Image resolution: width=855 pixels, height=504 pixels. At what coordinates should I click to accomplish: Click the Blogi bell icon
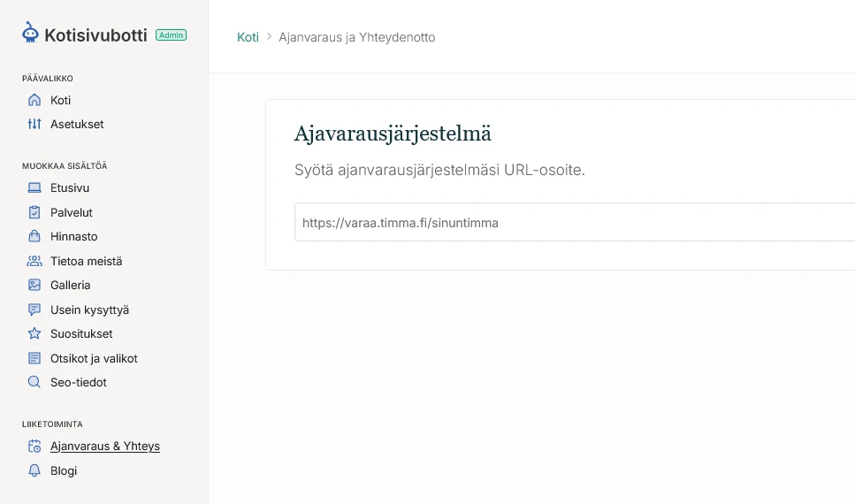coord(34,470)
